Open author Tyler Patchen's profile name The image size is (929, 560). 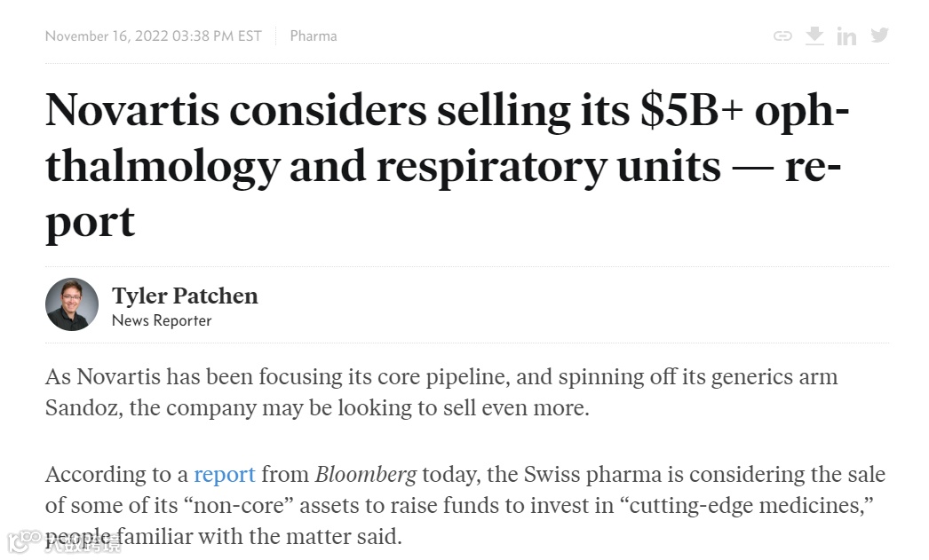click(x=185, y=296)
